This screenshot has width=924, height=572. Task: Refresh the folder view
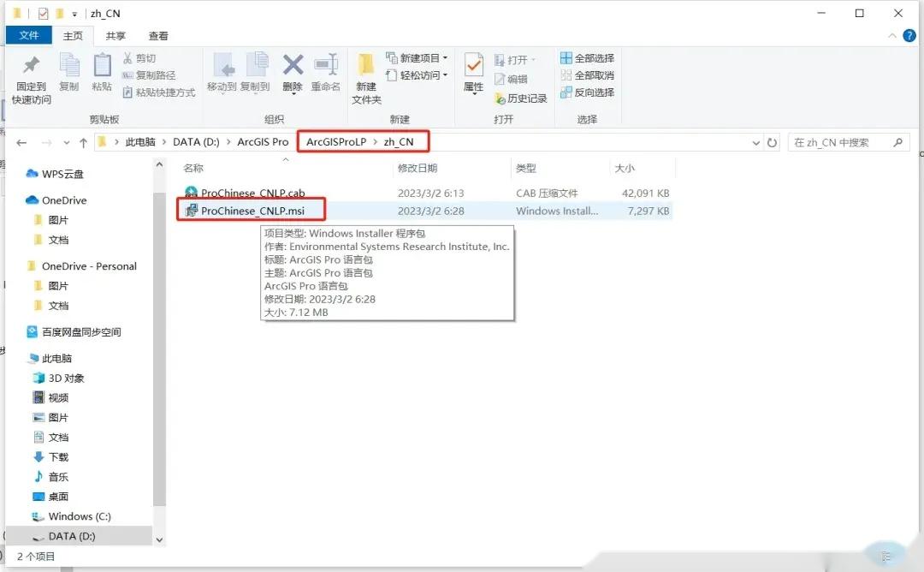click(772, 143)
